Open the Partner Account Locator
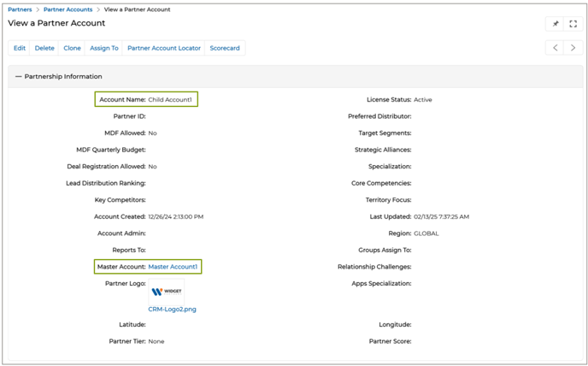 [x=164, y=49]
